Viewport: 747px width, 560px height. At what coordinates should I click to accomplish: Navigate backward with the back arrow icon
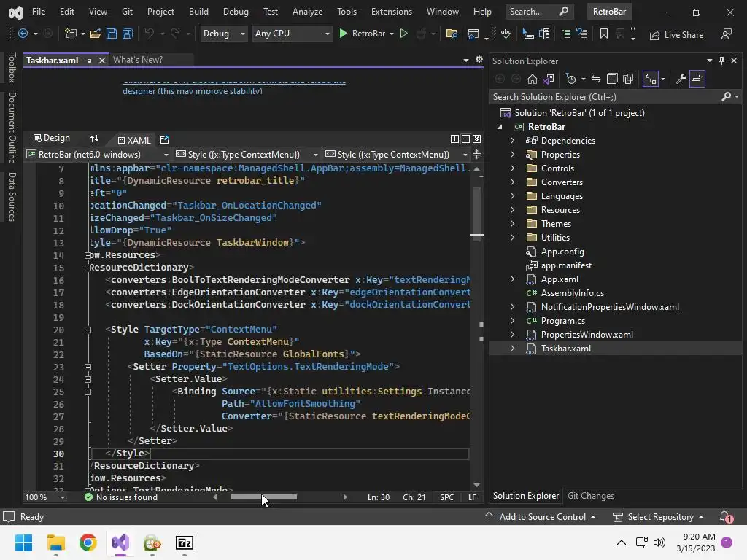pos(23,34)
